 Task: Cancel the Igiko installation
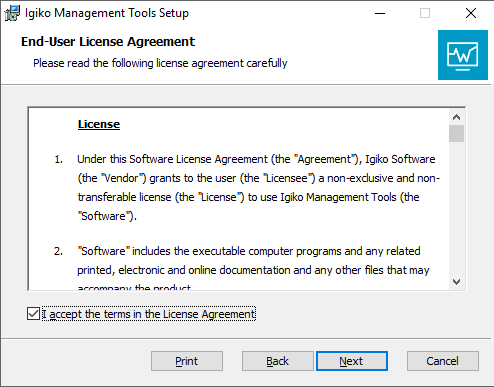click(443, 361)
